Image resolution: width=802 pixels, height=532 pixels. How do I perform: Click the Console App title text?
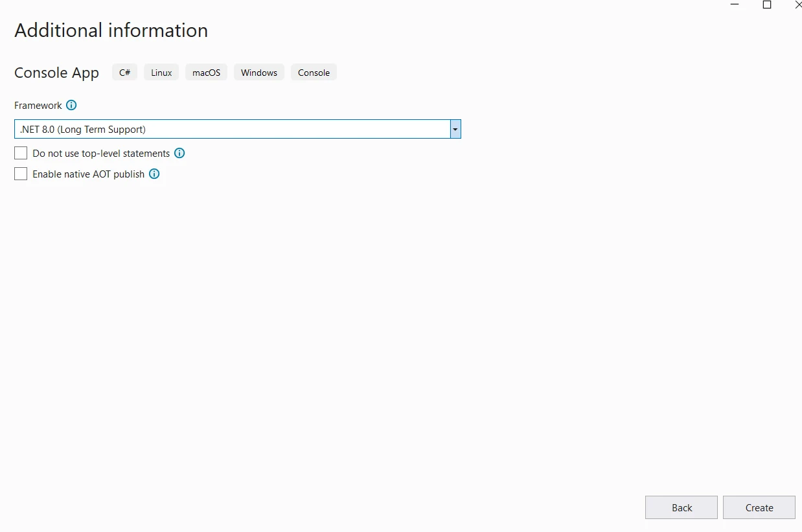tap(56, 73)
